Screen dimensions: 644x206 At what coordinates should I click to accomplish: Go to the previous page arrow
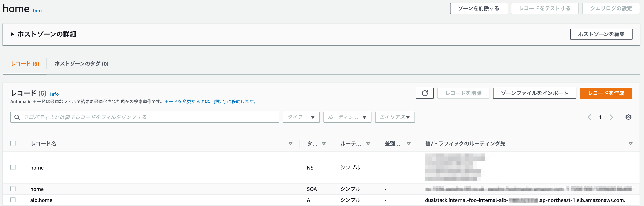(x=589, y=117)
